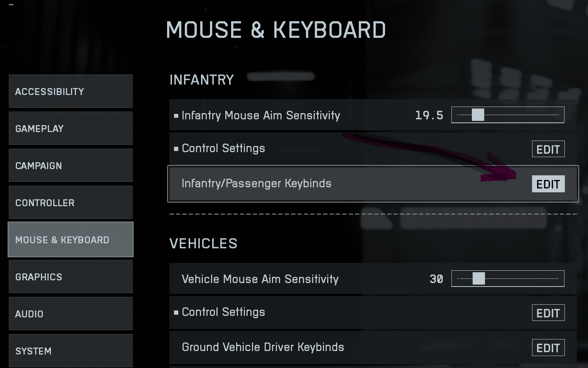This screenshot has width=588, height=368.
Task: Click square marker beside Vehicles Control Settings
Action: coord(176,312)
